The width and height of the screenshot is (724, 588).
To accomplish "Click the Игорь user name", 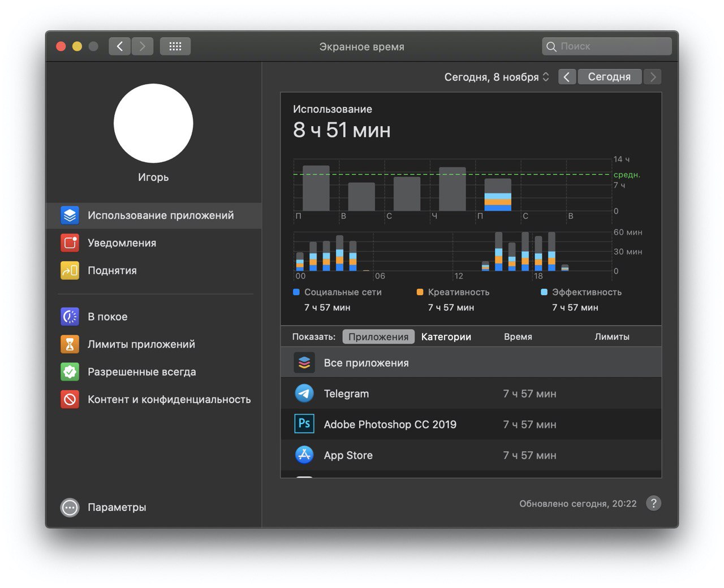I will pos(153,178).
